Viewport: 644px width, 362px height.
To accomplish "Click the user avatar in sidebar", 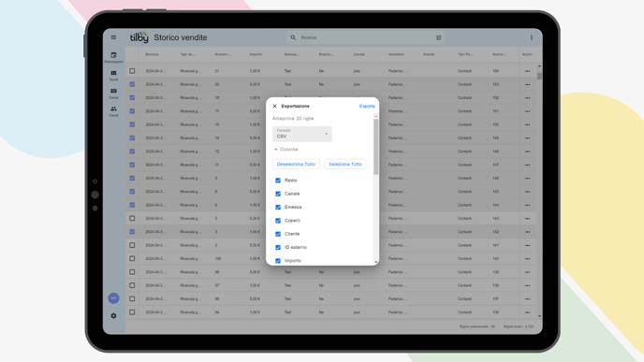I will coord(114,298).
